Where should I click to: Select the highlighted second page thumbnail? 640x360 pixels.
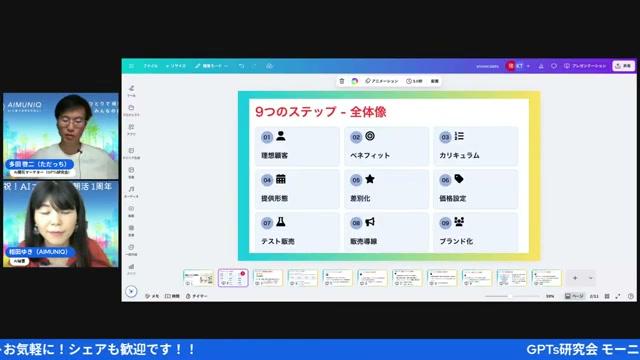pos(233,278)
